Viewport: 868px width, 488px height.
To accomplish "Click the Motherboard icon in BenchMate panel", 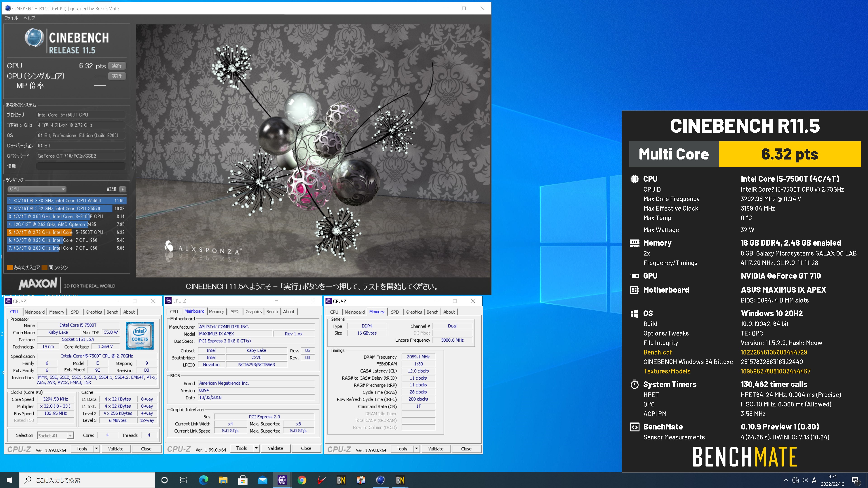I will 634,290.
